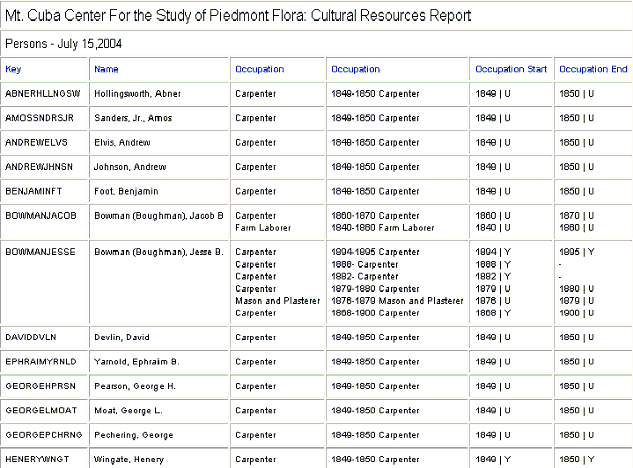633x468 pixels.
Task: Select the key EPHRAIMYRNLD
Action: [41, 361]
